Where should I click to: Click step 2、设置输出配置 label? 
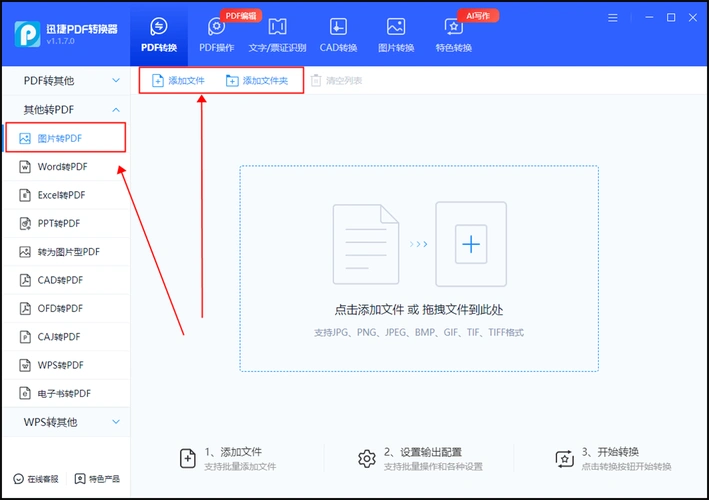pos(423,452)
